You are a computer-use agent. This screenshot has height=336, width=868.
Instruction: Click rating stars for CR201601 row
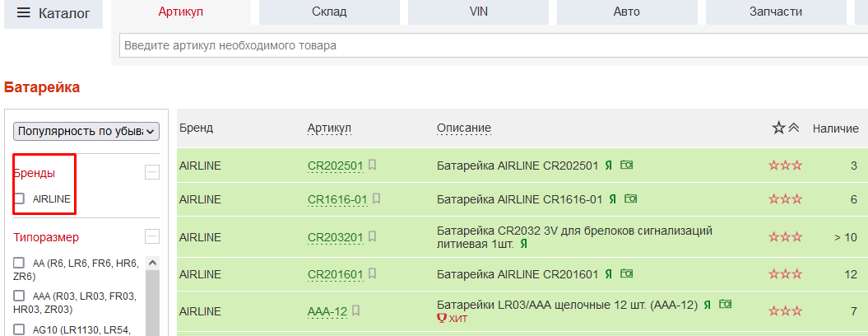(785, 274)
